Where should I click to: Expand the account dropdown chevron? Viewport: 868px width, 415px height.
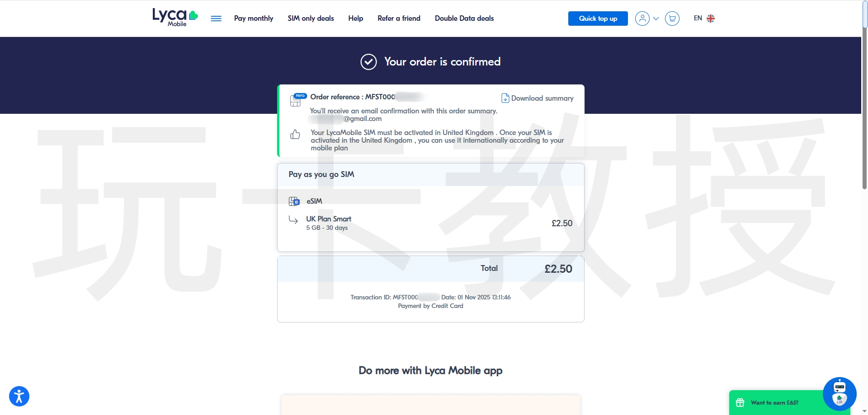coord(656,19)
